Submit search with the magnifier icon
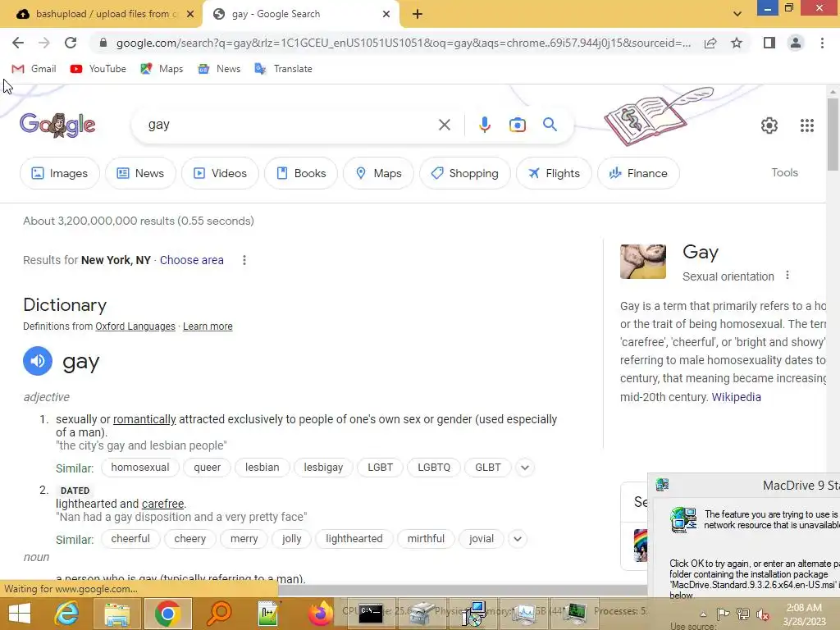This screenshot has height=630, width=840. pos(550,125)
